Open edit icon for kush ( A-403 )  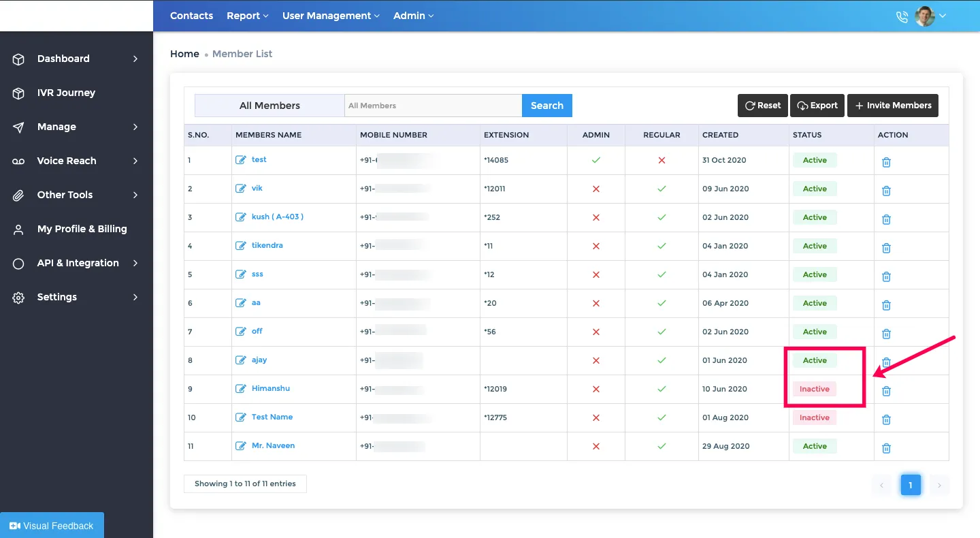pos(241,217)
